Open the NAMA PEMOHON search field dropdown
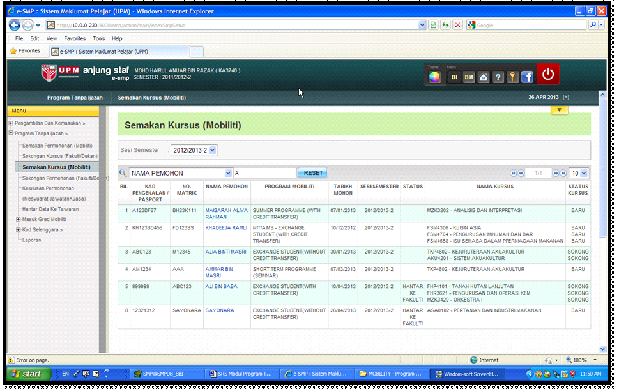The image size is (620, 392). coord(228,173)
